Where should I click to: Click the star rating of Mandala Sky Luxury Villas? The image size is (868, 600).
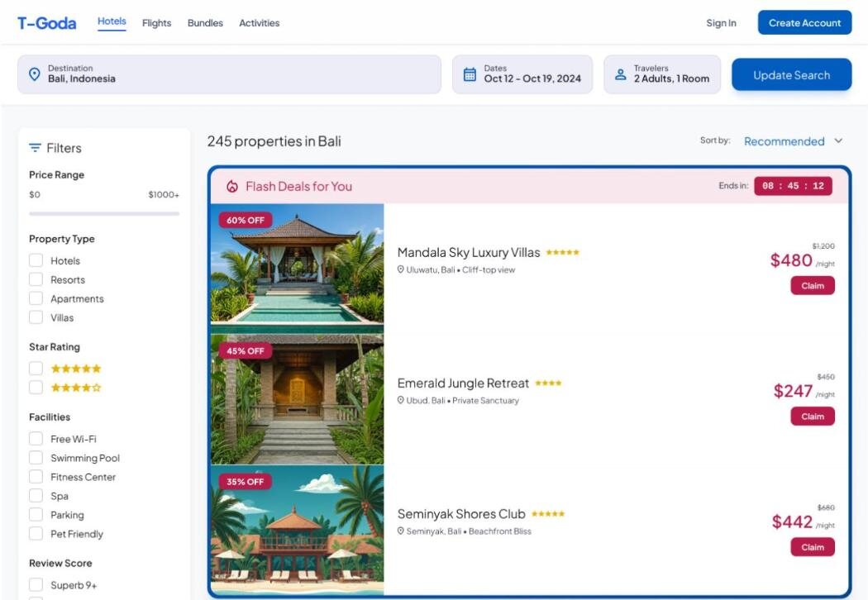pos(562,252)
